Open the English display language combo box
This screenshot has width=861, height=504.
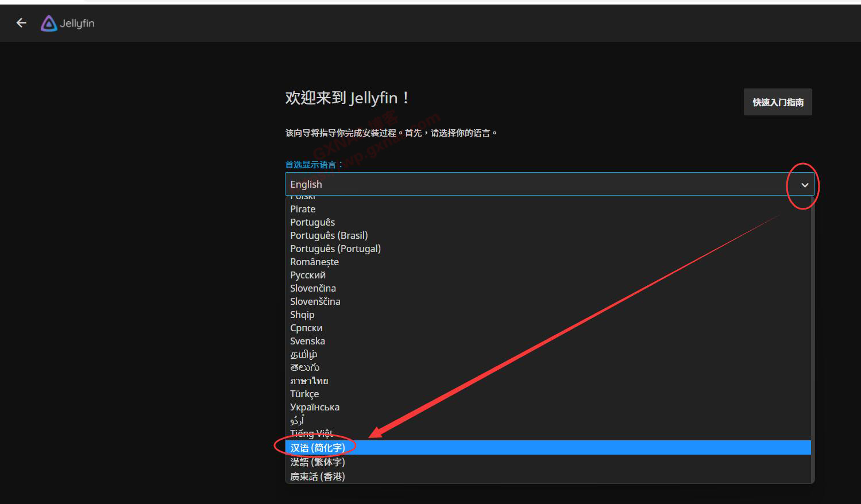click(x=534, y=184)
